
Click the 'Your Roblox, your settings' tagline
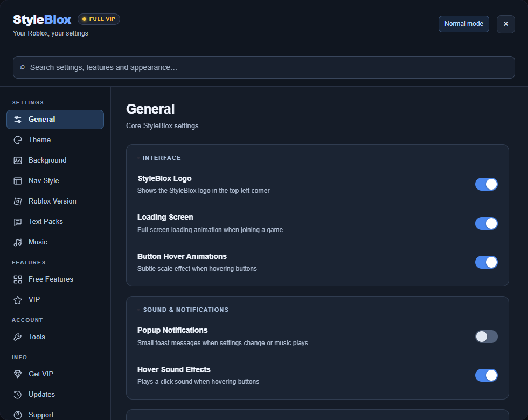click(x=51, y=33)
